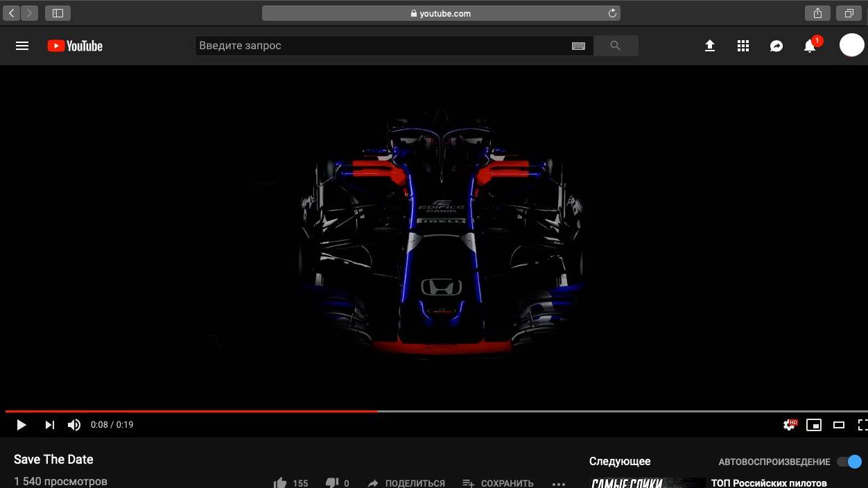Toggle theater mode view
The image size is (868, 488).
pos(838,425)
